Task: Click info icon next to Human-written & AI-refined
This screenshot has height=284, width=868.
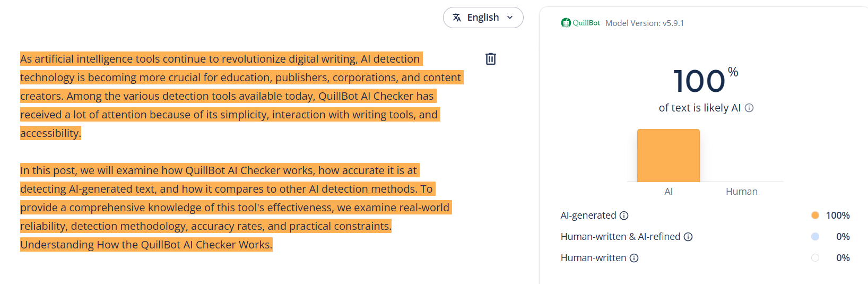Action: (688, 237)
